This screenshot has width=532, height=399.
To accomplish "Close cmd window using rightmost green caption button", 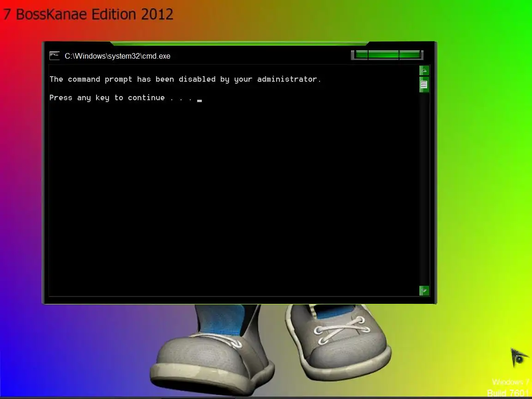I will [410, 54].
